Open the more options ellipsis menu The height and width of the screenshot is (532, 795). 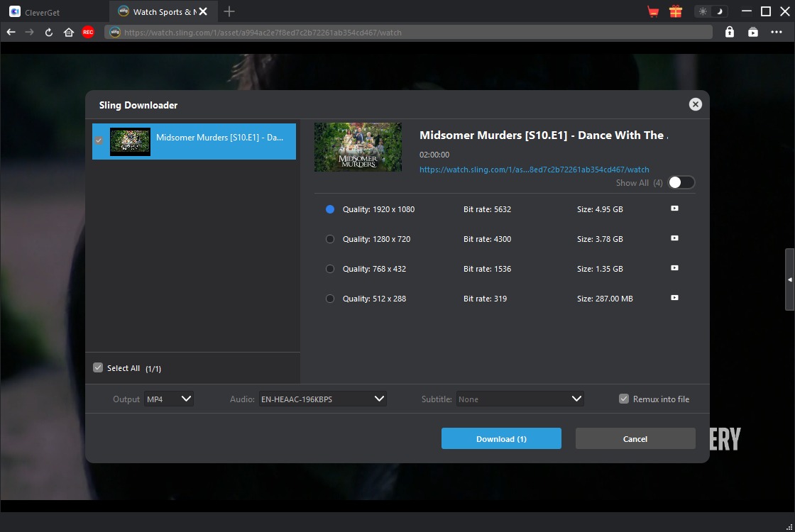coord(776,32)
